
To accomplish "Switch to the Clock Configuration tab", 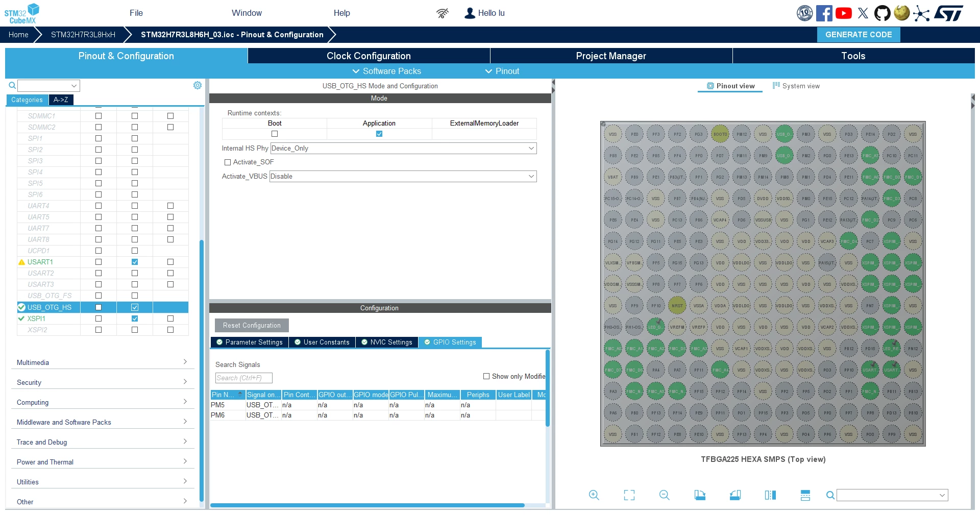I will click(x=369, y=56).
